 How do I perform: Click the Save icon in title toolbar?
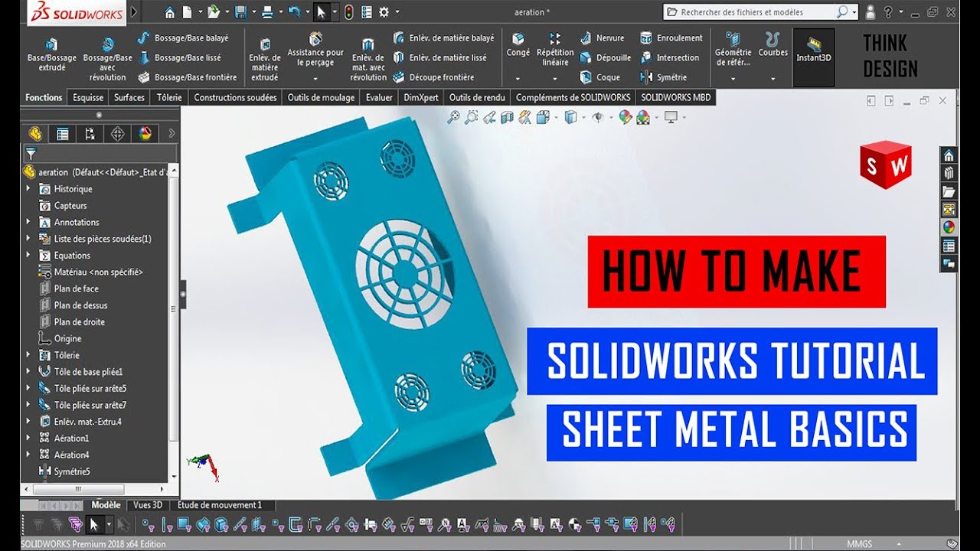pos(240,12)
